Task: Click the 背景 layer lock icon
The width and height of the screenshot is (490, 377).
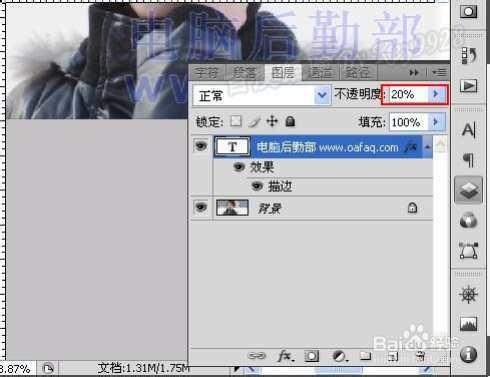Action: [412, 208]
